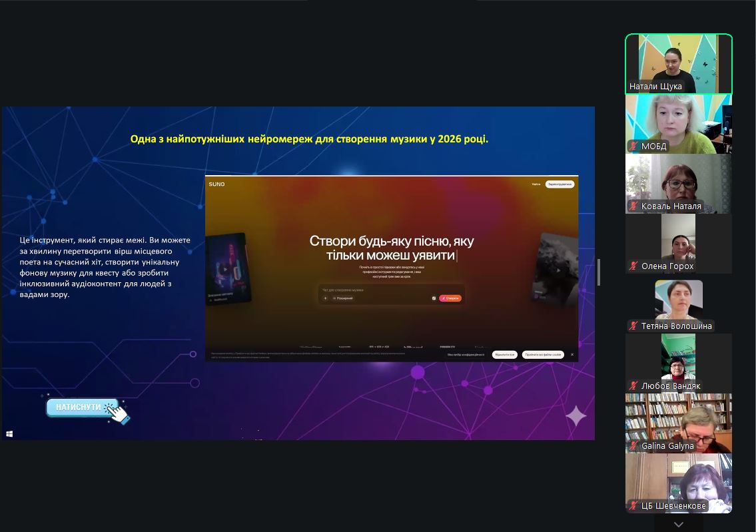Click the НАТИСНУТИ button on the slide

pyautogui.click(x=81, y=407)
